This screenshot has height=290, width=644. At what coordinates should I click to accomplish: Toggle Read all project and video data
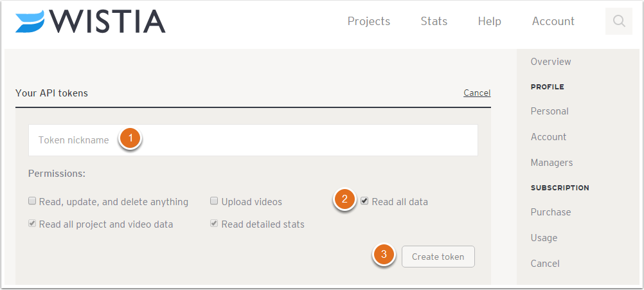[32, 224]
